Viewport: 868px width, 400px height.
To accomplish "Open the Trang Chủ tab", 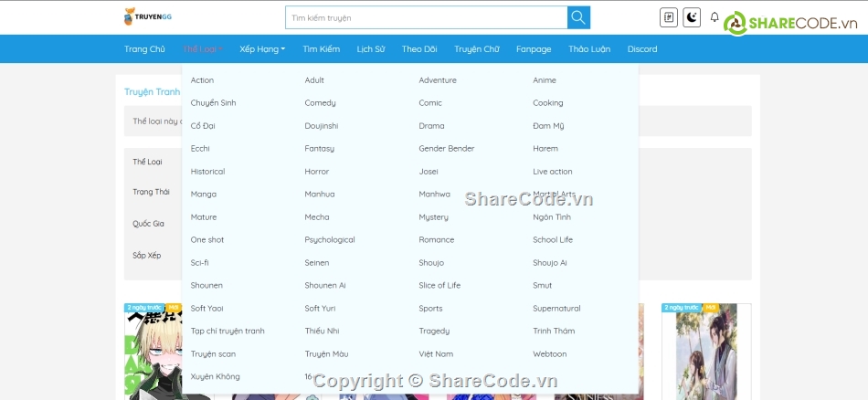I will coord(144,49).
